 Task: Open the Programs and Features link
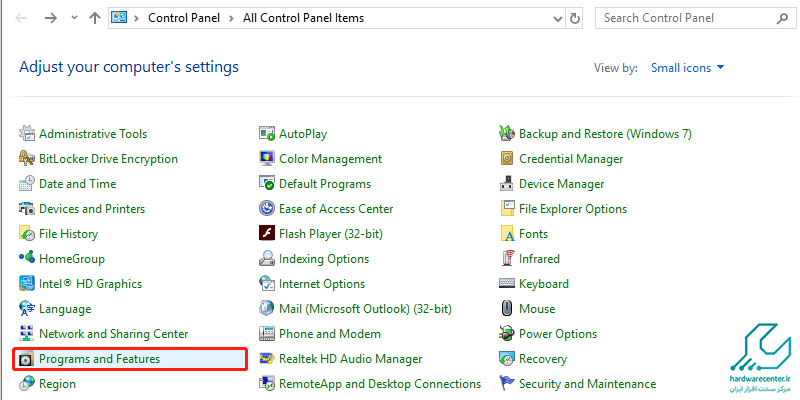pyautogui.click(x=99, y=359)
